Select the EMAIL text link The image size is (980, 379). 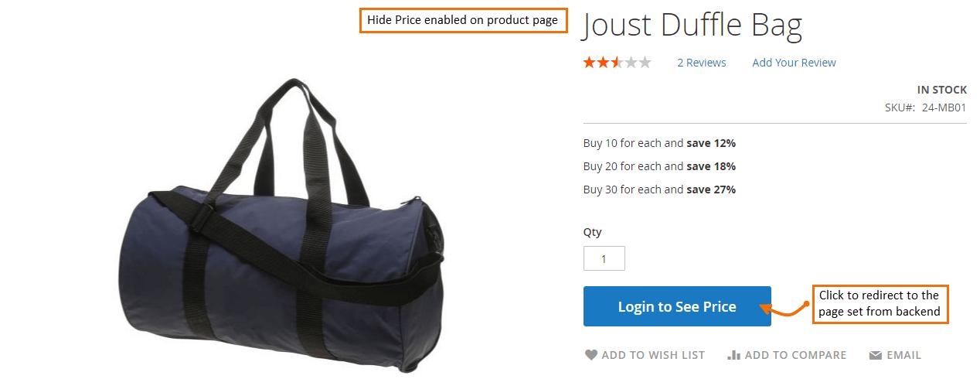click(903, 355)
